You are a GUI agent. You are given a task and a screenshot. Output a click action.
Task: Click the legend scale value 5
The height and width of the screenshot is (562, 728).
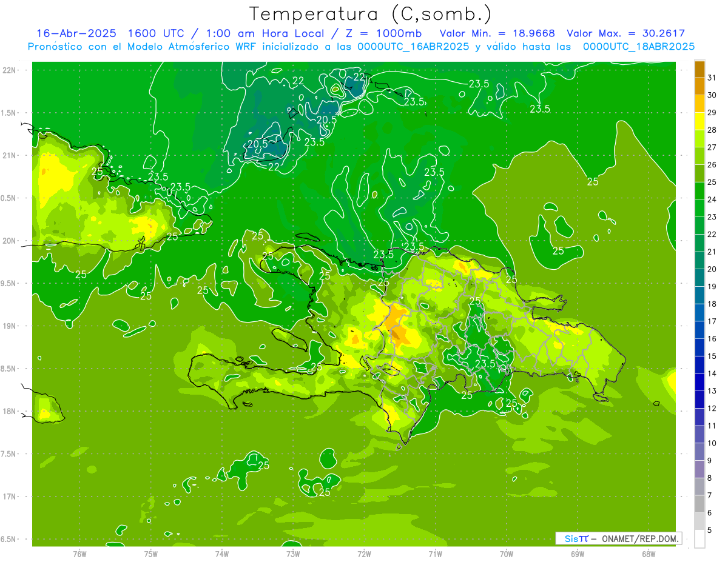click(x=710, y=530)
